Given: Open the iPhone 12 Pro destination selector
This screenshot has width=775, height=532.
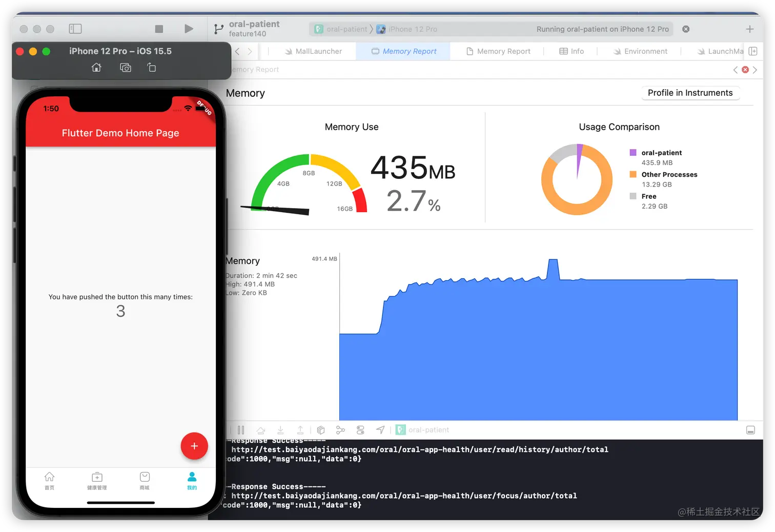Looking at the screenshot, I should point(407,29).
